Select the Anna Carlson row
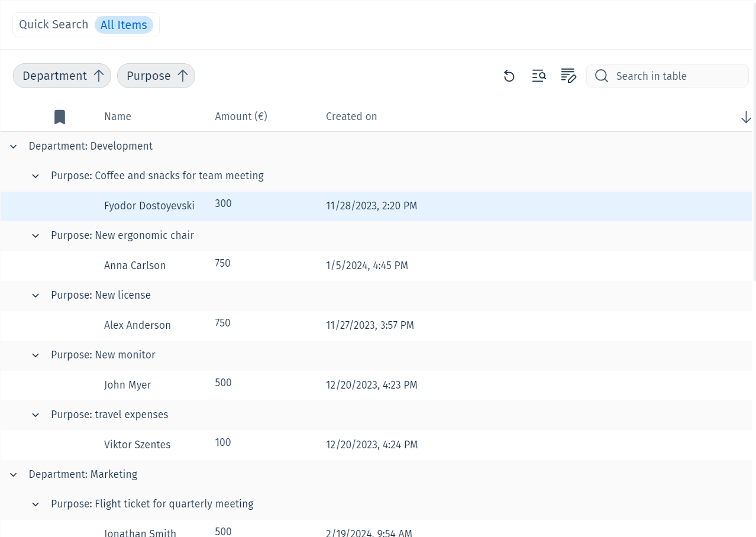 tap(376, 266)
